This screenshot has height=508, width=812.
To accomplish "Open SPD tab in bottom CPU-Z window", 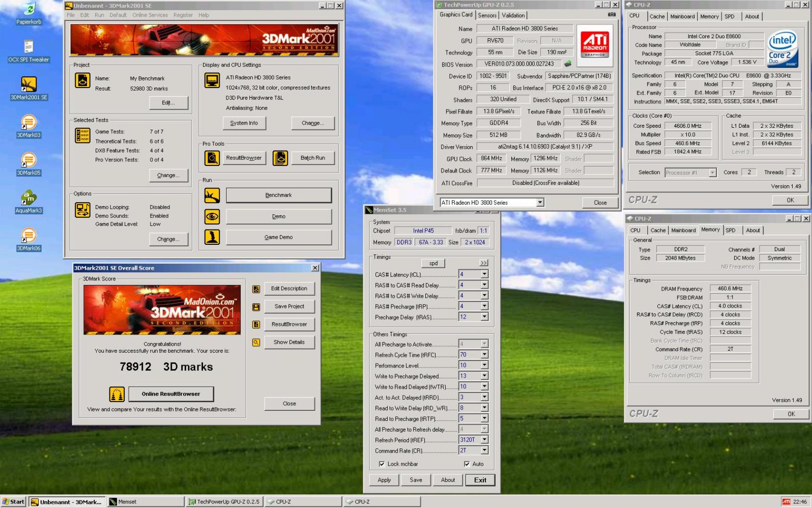I will pyautogui.click(x=730, y=230).
